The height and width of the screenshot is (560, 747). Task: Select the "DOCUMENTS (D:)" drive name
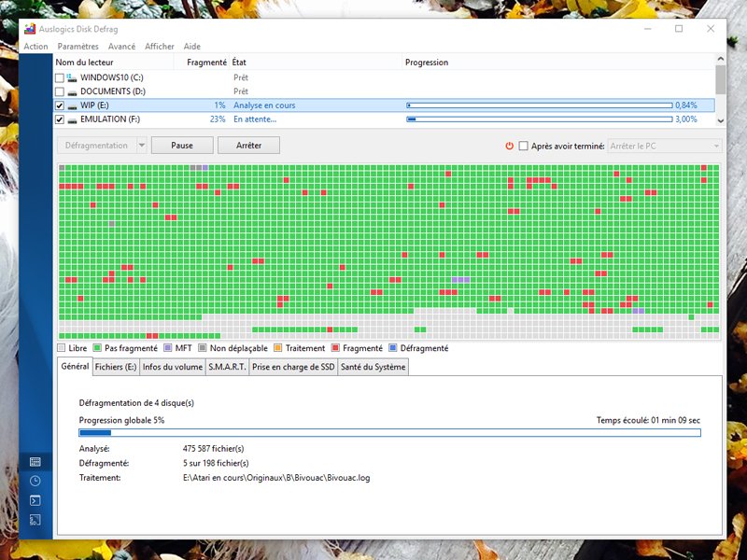(x=113, y=91)
